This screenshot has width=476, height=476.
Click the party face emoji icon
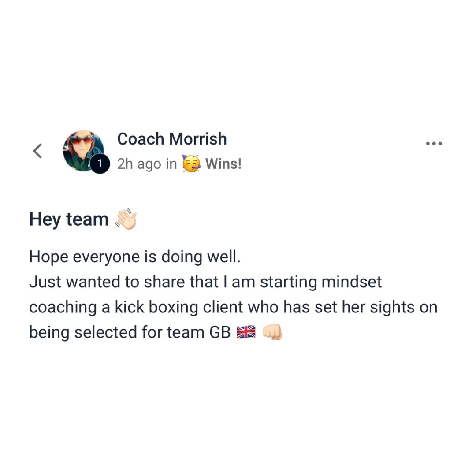[191, 164]
